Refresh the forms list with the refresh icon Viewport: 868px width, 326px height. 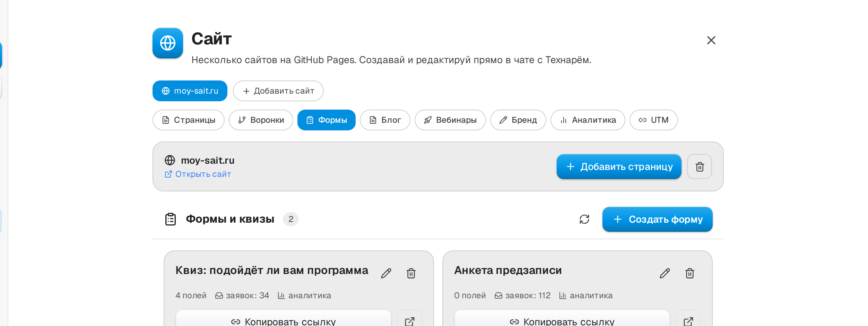[x=584, y=219]
